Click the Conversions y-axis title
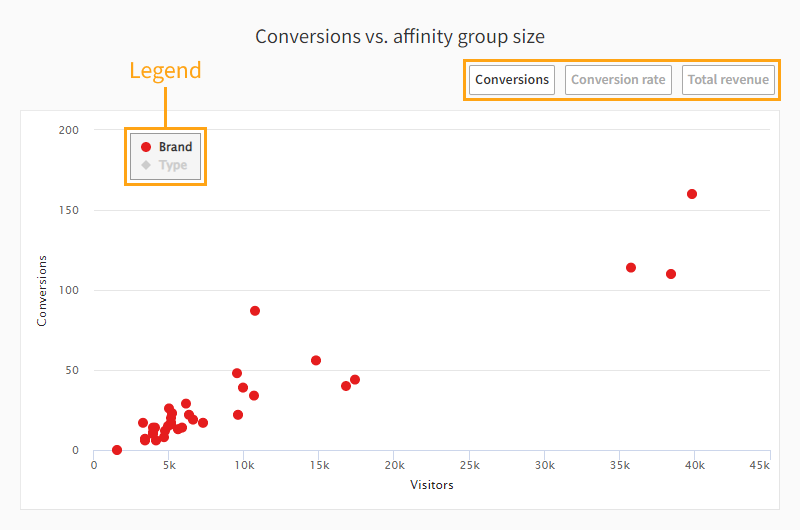The height and width of the screenshot is (530, 800). [x=42, y=290]
